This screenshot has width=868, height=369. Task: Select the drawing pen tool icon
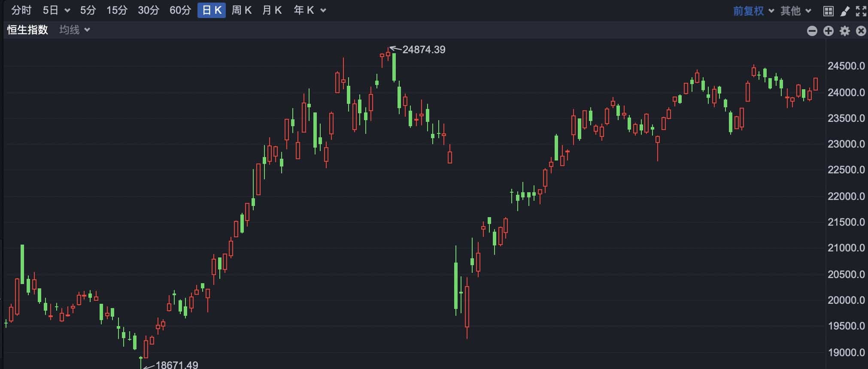[844, 11]
